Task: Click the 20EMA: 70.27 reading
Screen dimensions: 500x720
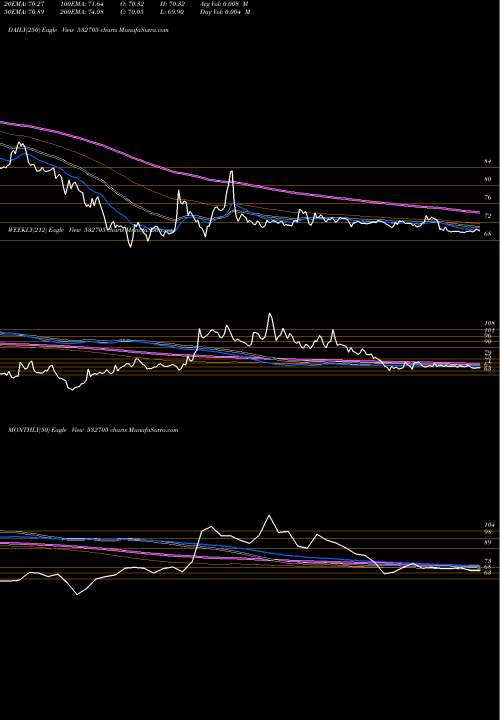Action: 26,3
